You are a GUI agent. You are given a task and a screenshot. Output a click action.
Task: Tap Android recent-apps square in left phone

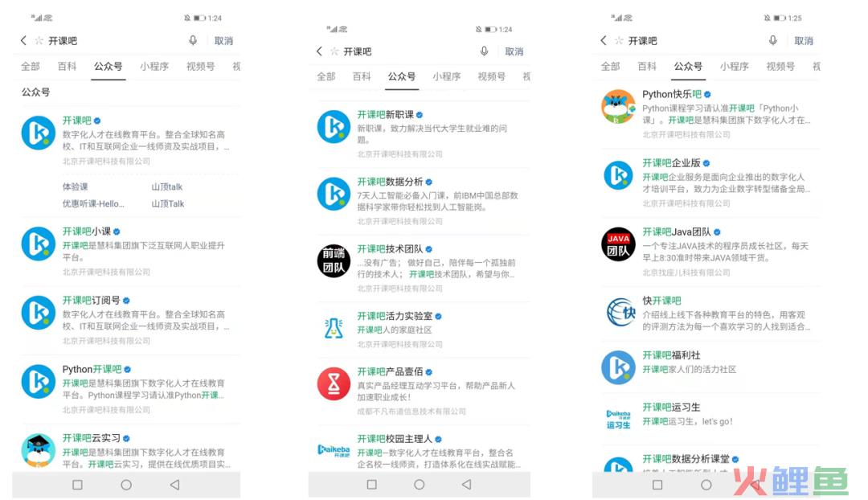tap(77, 485)
